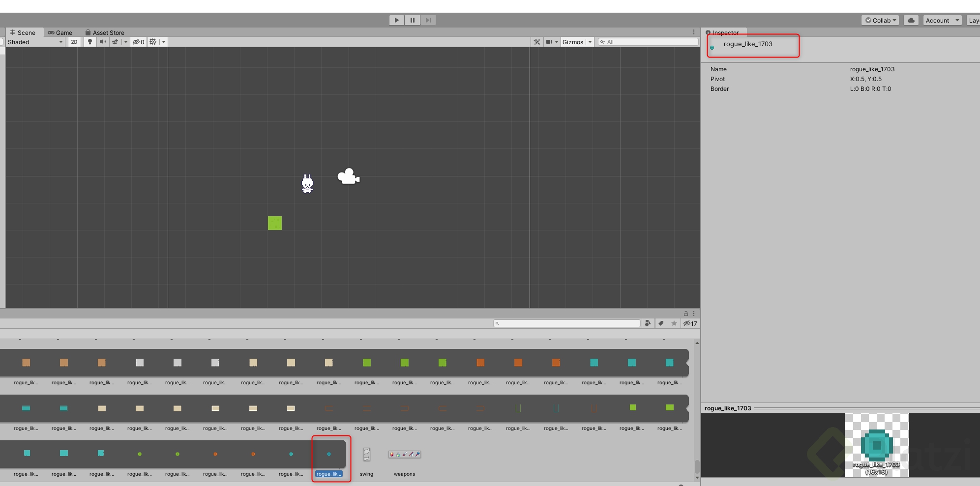980x486 pixels.
Task: Click the Border value L:0 B:0 R:0 T:0
Action: [x=870, y=89]
